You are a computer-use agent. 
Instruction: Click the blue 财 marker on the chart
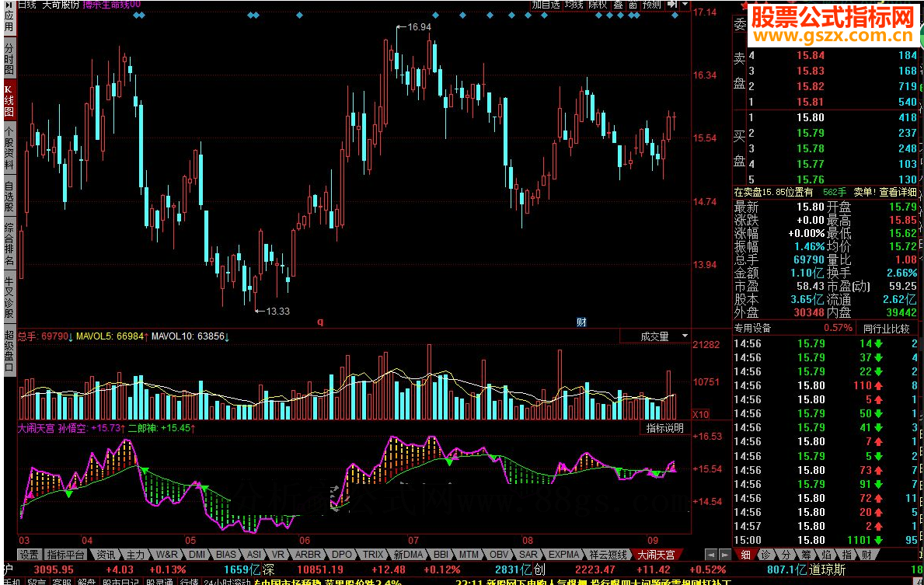tap(581, 322)
